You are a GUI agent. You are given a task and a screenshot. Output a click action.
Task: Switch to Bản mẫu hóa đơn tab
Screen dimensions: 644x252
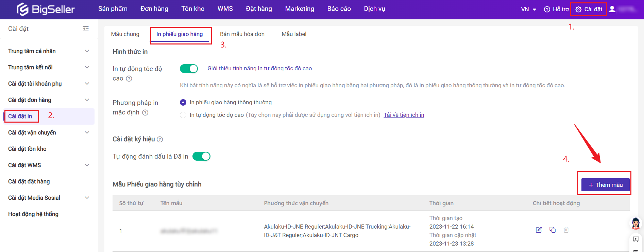[242, 34]
